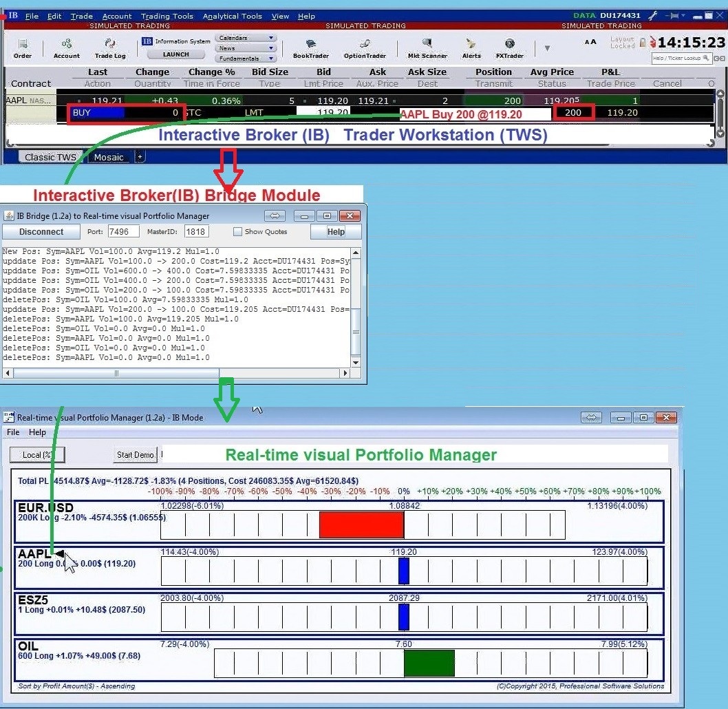Open the Trade Log toolbar icon
The height and width of the screenshot is (709, 728).
tap(110, 48)
